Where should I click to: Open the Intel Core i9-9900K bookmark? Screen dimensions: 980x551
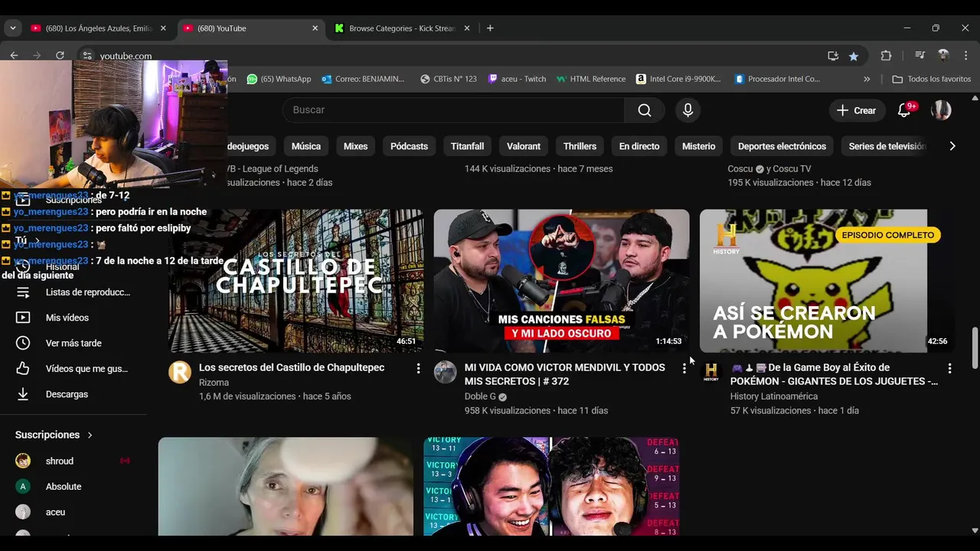[x=678, y=79]
